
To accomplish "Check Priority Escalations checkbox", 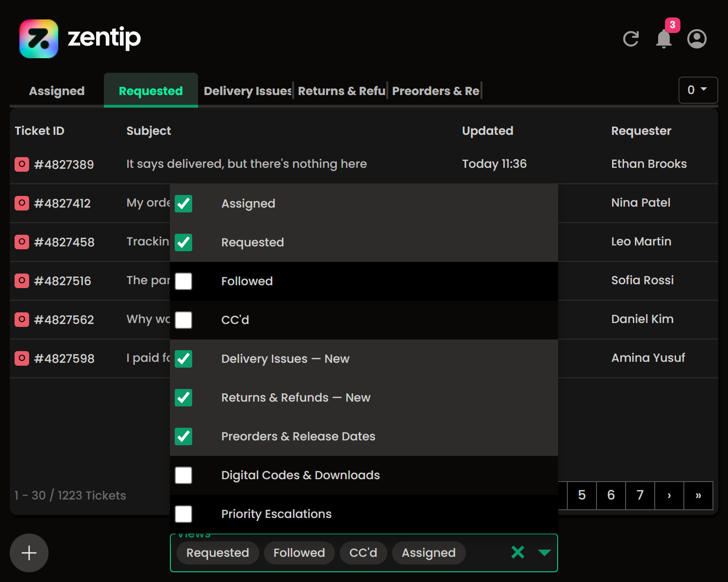I will point(183,514).
